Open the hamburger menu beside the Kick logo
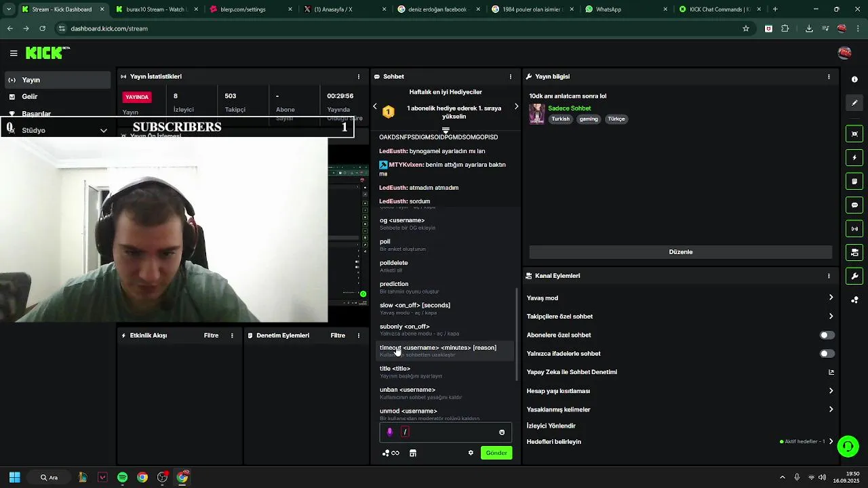Viewport: 868px width, 488px height. [14, 53]
